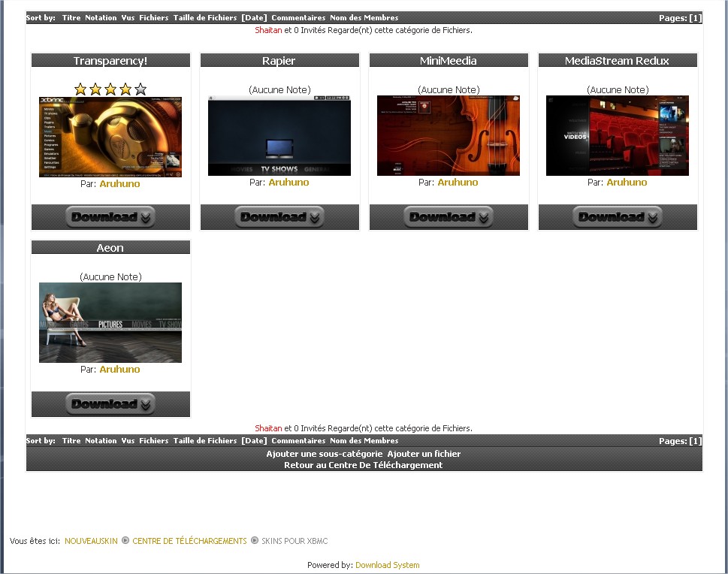Image resolution: width=728 pixels, height=574 pixels.
Task: Open the MediaStream Redux card title
Action: pyautogui.click(x=617, y=60)
